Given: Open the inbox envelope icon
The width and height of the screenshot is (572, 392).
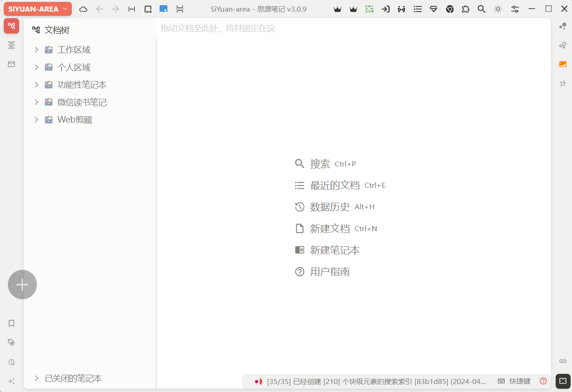Looking at the screenshot, I should [12, 64].
